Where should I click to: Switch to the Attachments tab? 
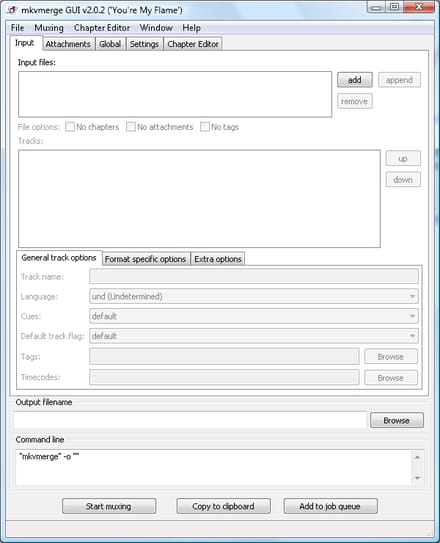point(68,44)
